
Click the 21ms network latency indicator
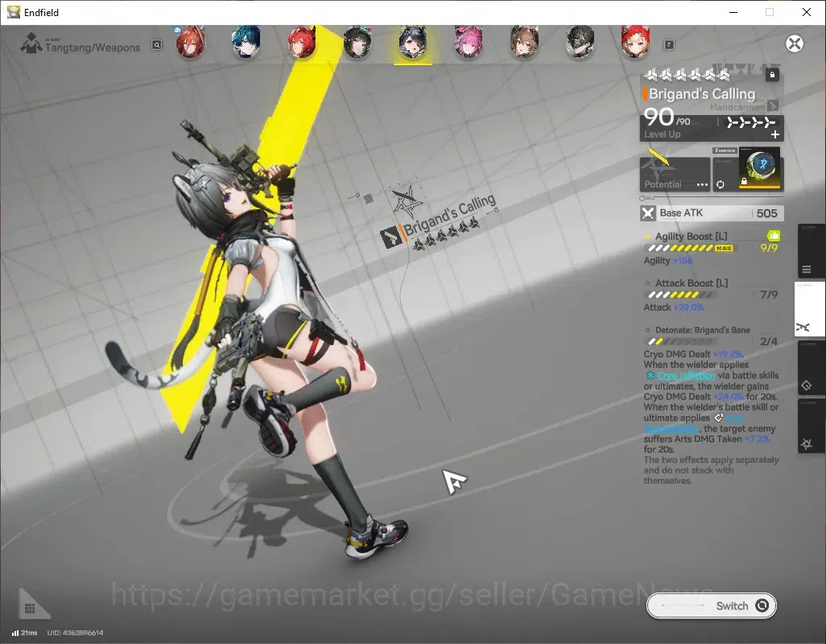click(25, 633)
